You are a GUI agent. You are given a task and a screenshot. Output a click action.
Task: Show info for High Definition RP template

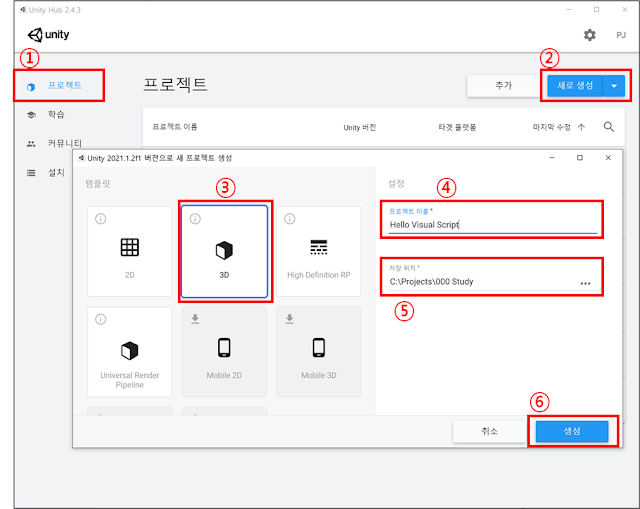[x=290, y=219]
